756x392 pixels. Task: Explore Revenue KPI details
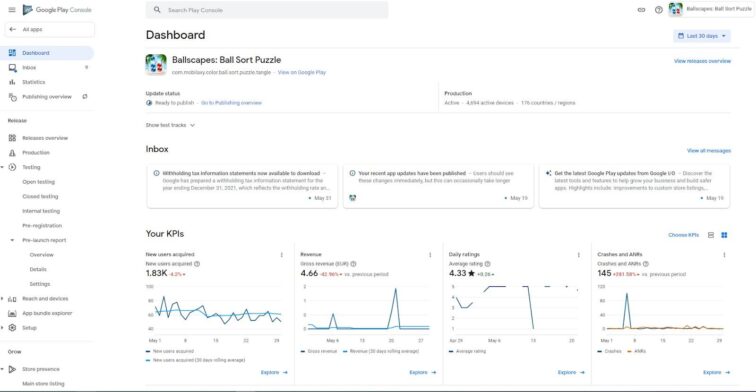click(422, 372)
